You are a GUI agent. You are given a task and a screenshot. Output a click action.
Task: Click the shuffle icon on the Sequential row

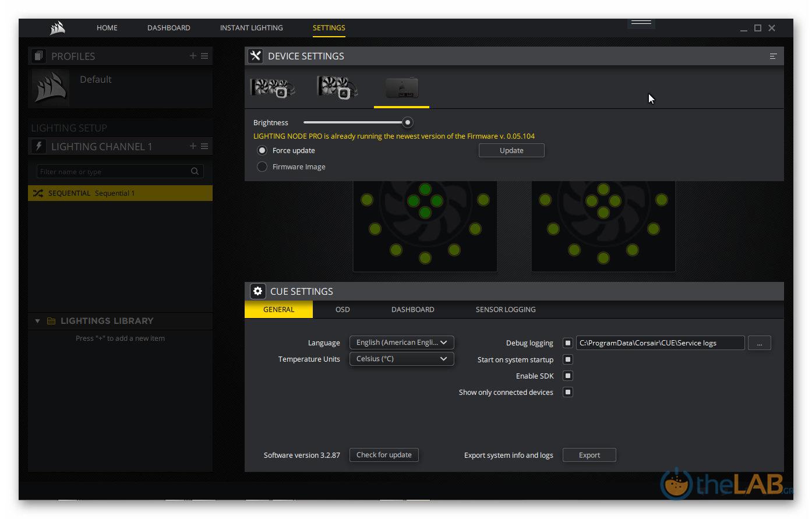[38, 193]
